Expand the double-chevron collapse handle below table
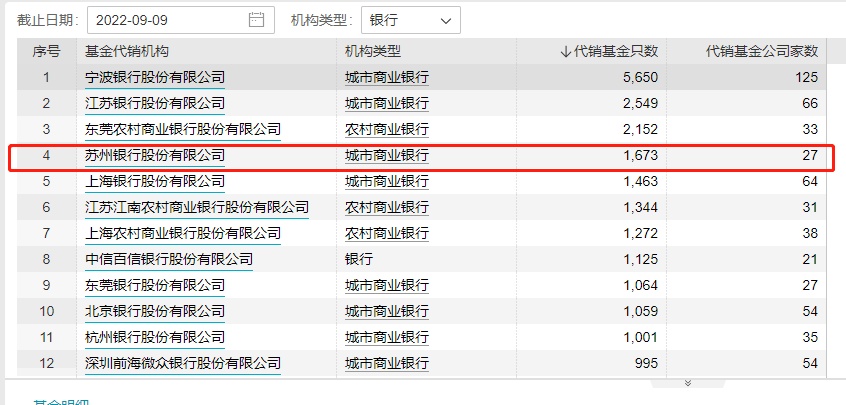Image resolution: width=846 pixels, height=405 pixels. 687,383
